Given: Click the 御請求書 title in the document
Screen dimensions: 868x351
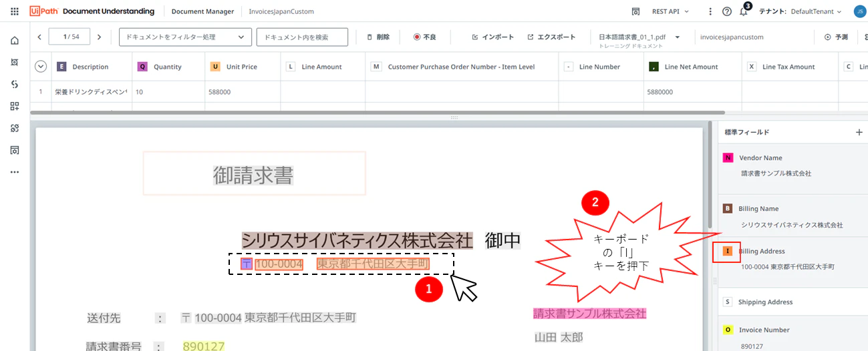Looking at the screenshot, I should [x=253, y=175].
